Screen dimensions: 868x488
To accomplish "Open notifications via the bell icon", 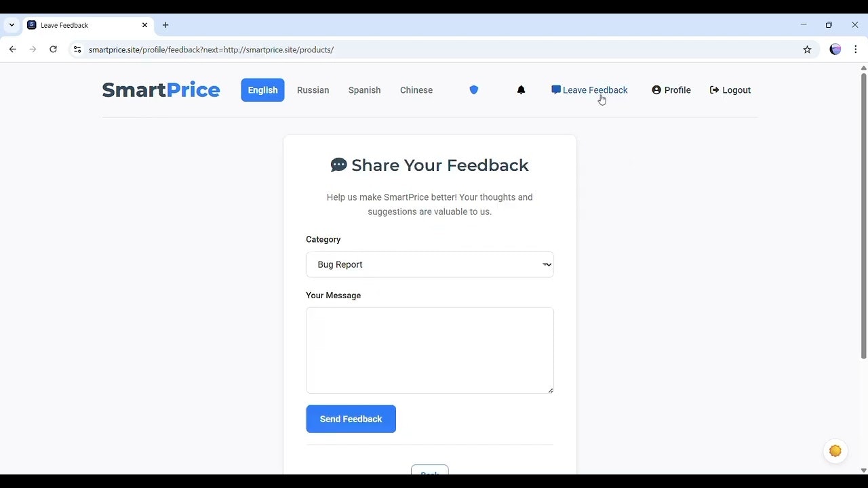I will point(521,89).
